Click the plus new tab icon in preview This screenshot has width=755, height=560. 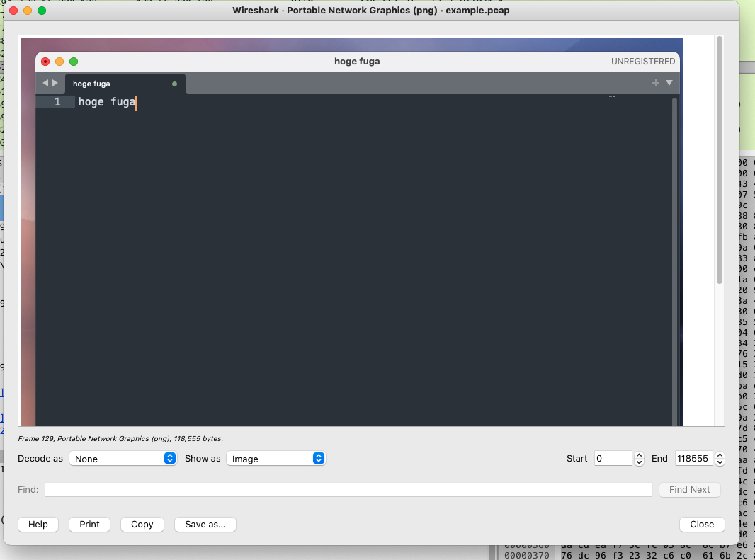click(656, 83)
